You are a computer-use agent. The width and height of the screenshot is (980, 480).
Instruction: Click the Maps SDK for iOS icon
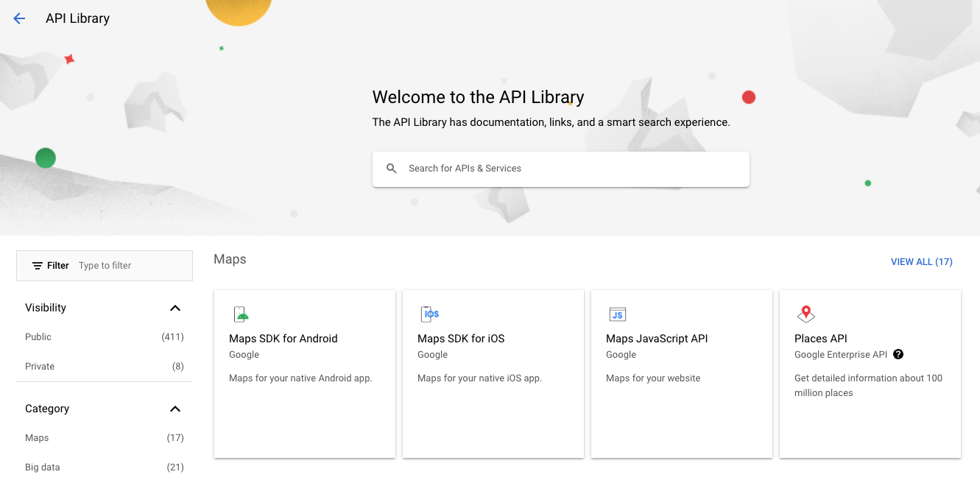coord(430,314)
